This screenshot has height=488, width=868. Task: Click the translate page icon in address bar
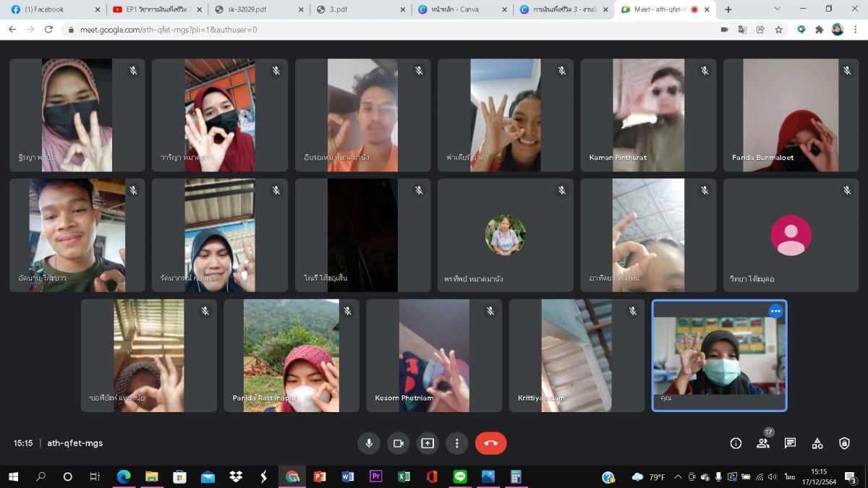pyautogui.click(x=742, y=30)
